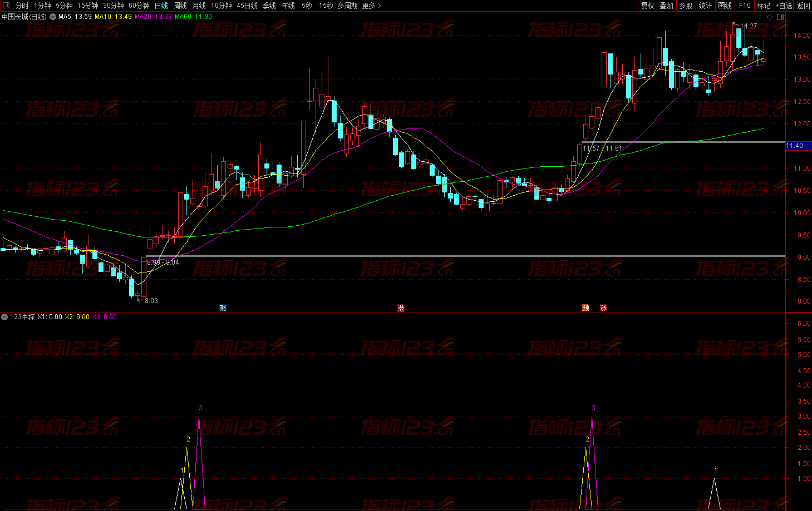Screen dimensions: 812x511
Task: Click the 复权 adjustment button
Action: 648,6
